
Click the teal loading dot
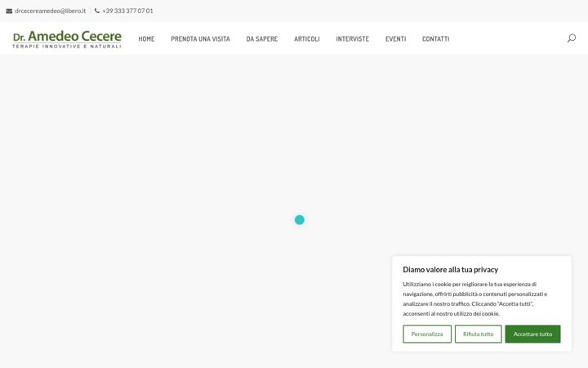click(299, 220)
